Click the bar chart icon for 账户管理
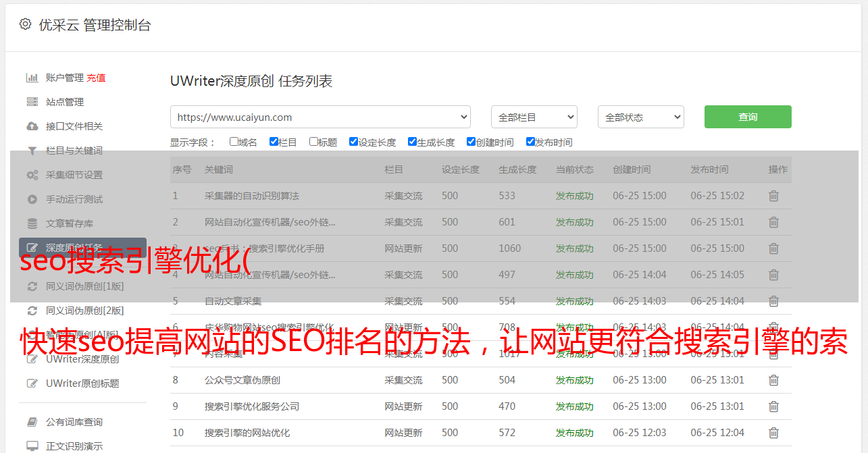868x453 pixels. (32, 78)
